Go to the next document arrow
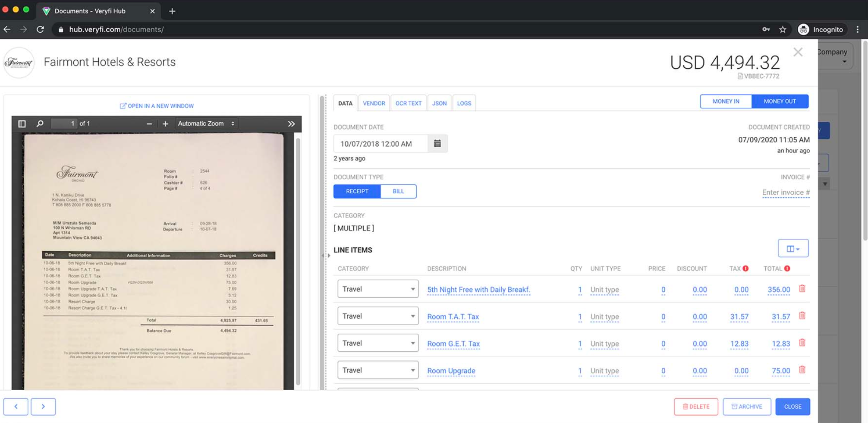The height and width of the screenshot is (423, 868). [x=43, y=407]
